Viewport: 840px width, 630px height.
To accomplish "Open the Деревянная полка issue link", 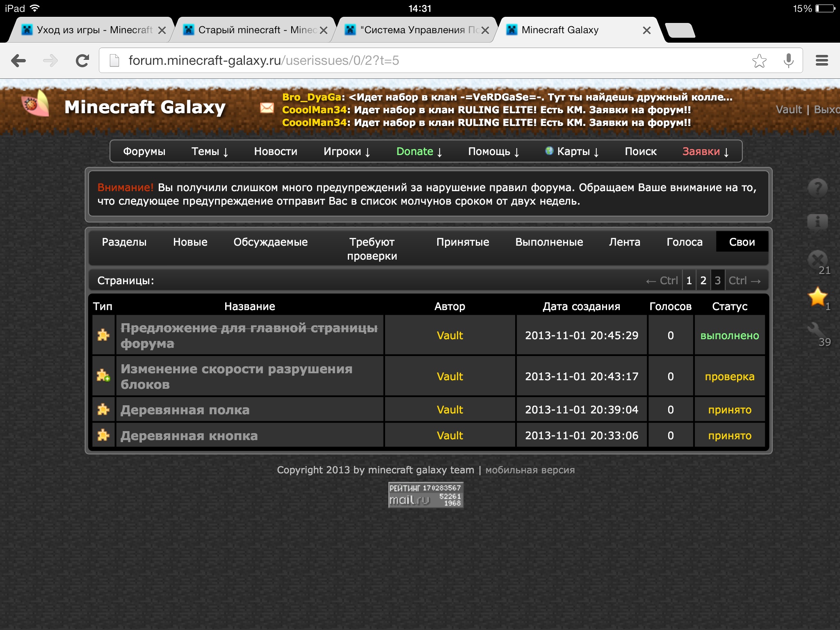I will click(185, 410).
